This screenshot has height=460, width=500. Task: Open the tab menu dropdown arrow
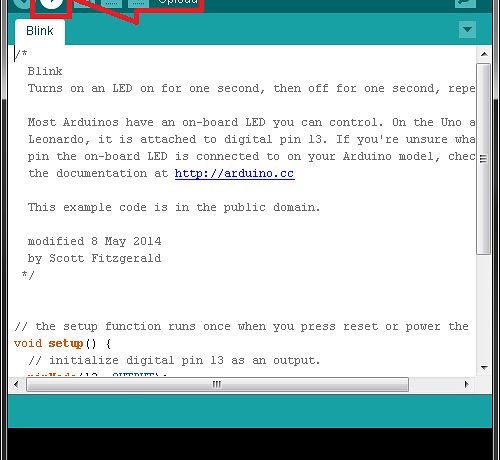pos(467,30)
